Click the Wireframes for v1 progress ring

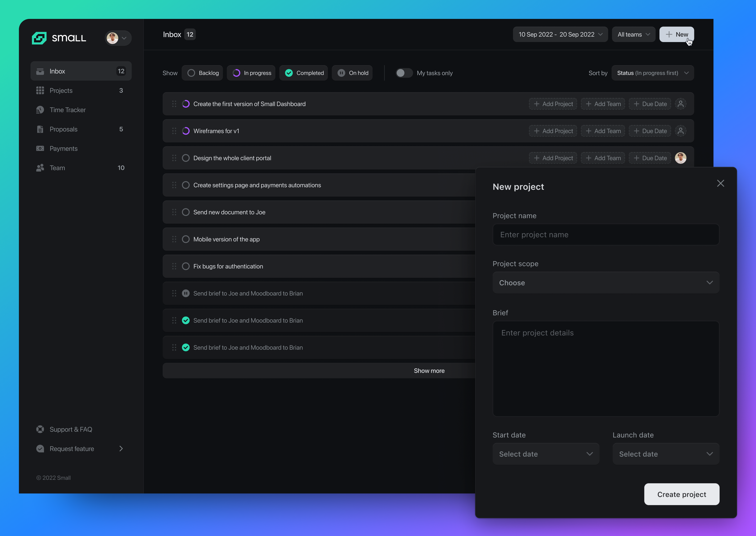(186, 131)
